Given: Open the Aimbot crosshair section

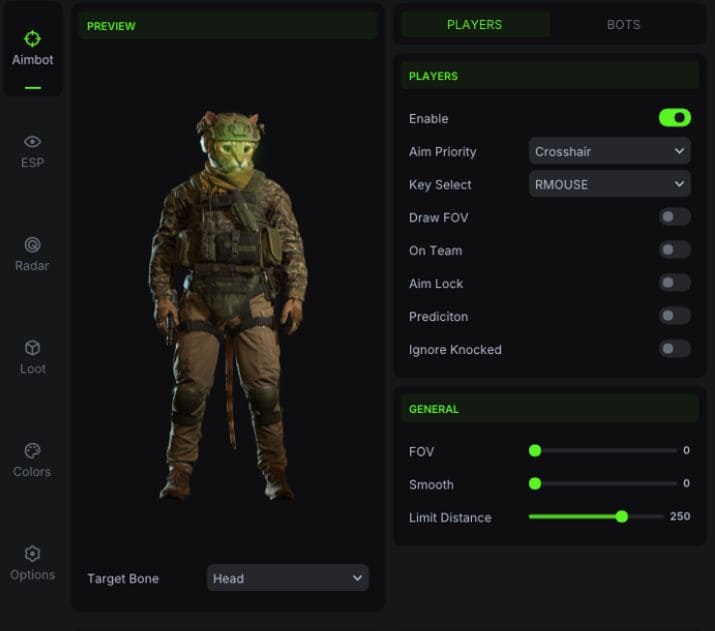Looking at the screenshot, I should click(32, 48).
